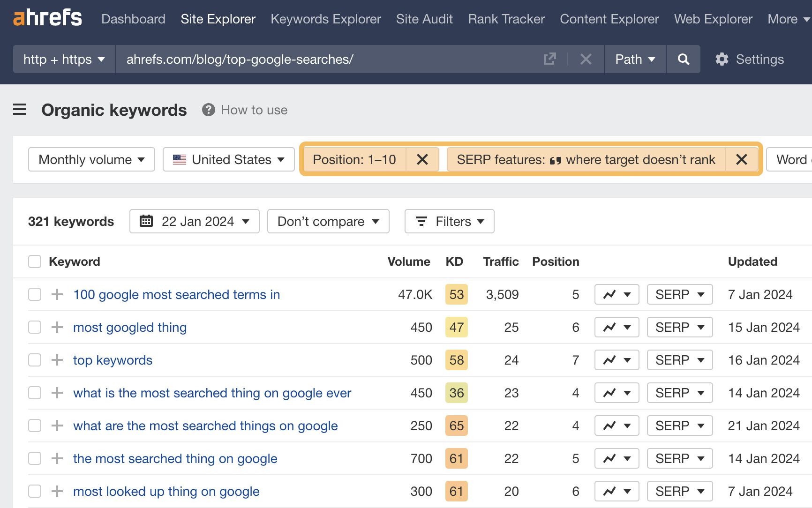Remove the 'Position: 1–10' filter
The width and height of the screenshot is (812, 508).
coord(422,159)
